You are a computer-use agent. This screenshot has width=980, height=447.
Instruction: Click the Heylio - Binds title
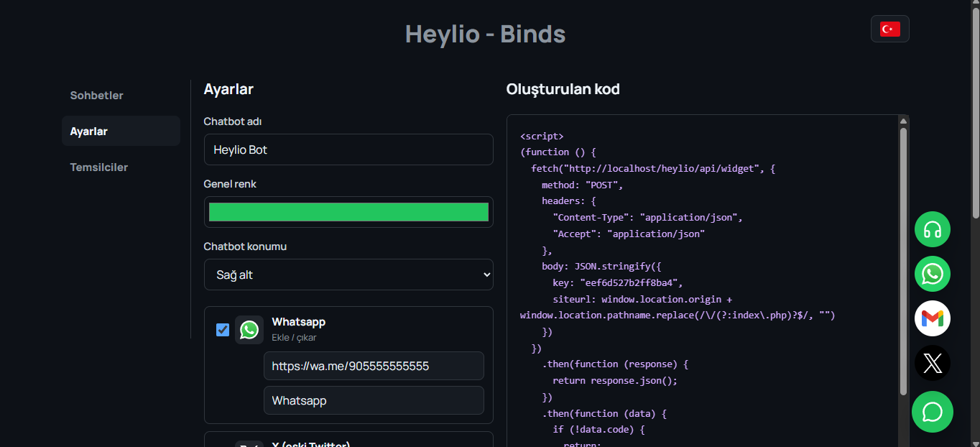click(486, 34)
